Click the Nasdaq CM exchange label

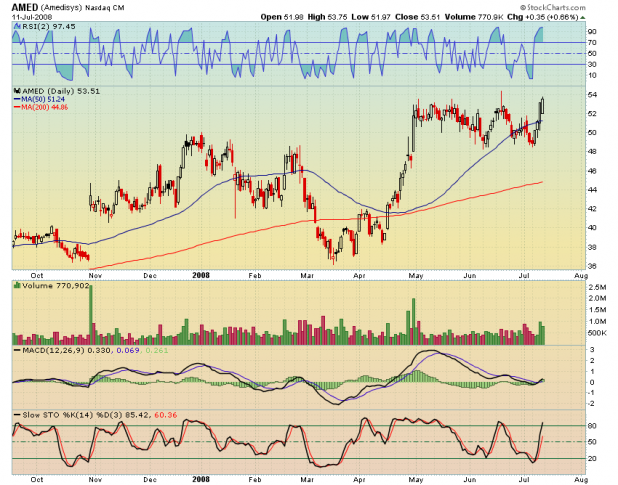pos(104,8)
